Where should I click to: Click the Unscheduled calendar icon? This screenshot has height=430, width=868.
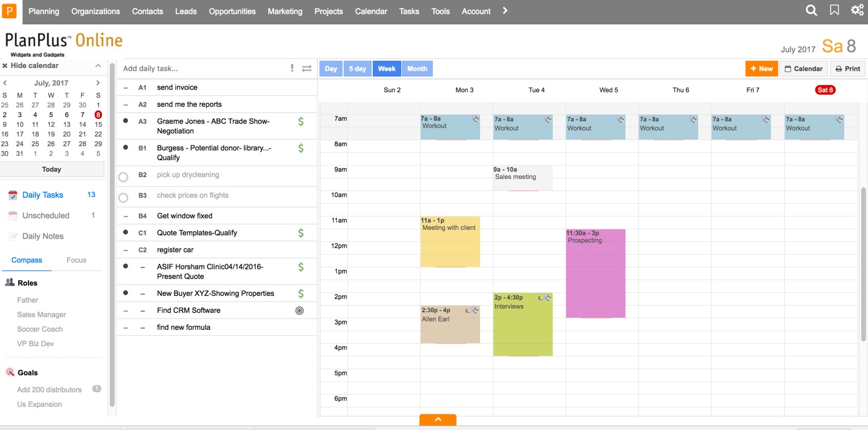pos(13,216)
